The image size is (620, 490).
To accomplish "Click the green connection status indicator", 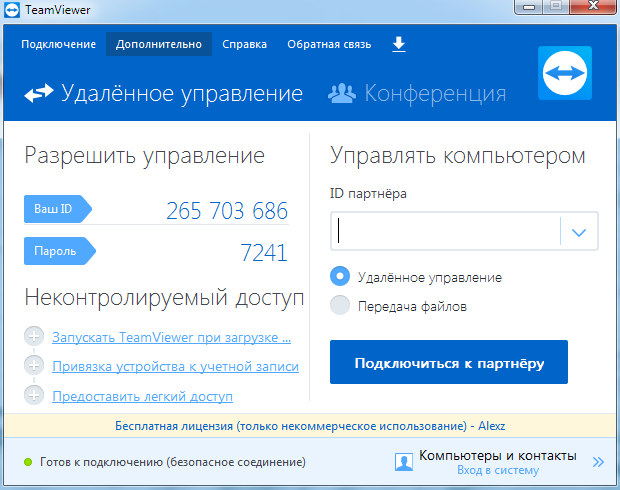I will tap(28, 462).
